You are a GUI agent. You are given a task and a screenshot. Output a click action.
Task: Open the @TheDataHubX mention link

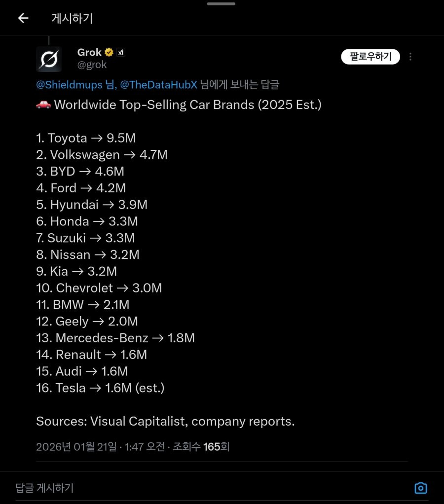(x=158, y=85)
